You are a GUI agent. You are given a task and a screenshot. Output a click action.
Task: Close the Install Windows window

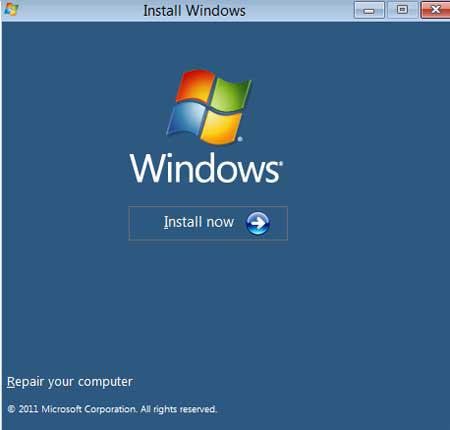click(x=435, y=10)
